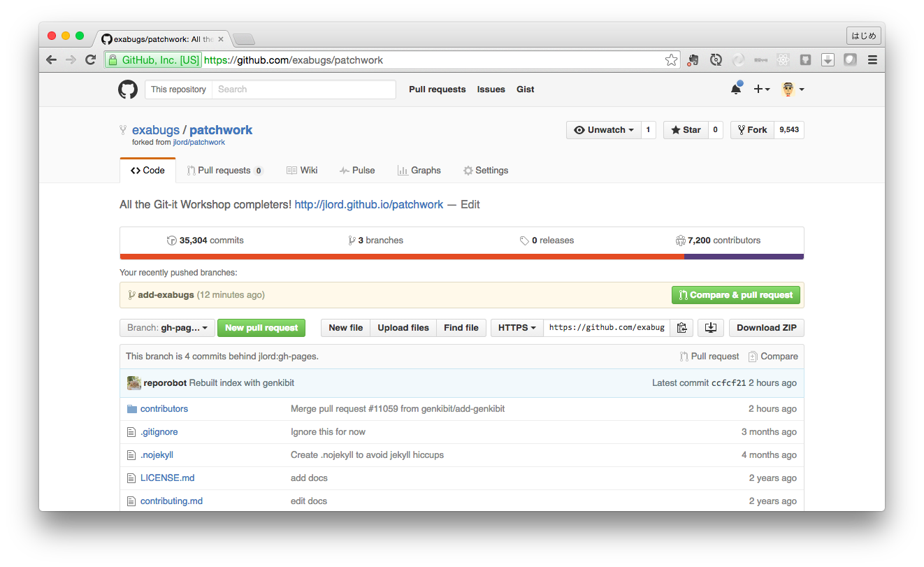Screen dimensions: 924x567
Task: Copy clone URL to clipboard icon
Action: (682, 327)
